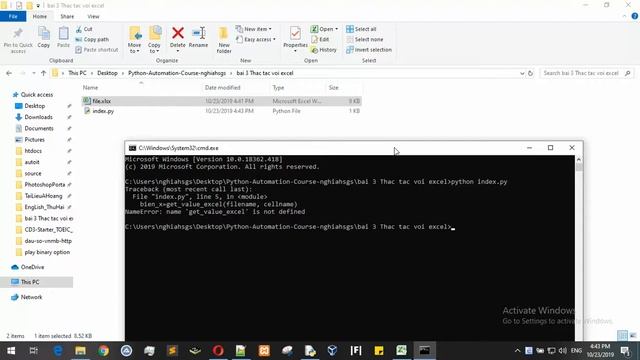Screen dimensions: 640x360
Task: Click the Rename icon
Action: click(199, 33)
